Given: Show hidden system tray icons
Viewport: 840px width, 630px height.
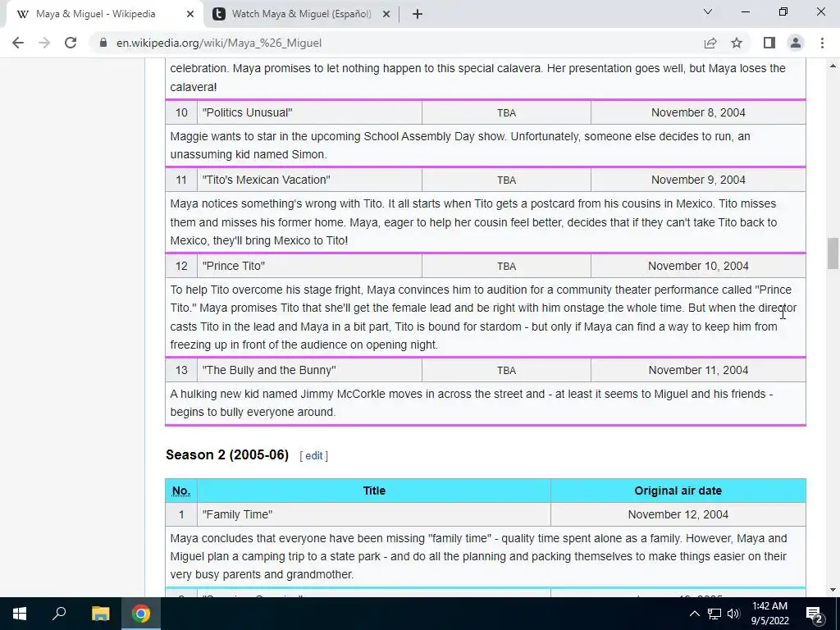Looking at the screenshot, I should tap(694, 614).
